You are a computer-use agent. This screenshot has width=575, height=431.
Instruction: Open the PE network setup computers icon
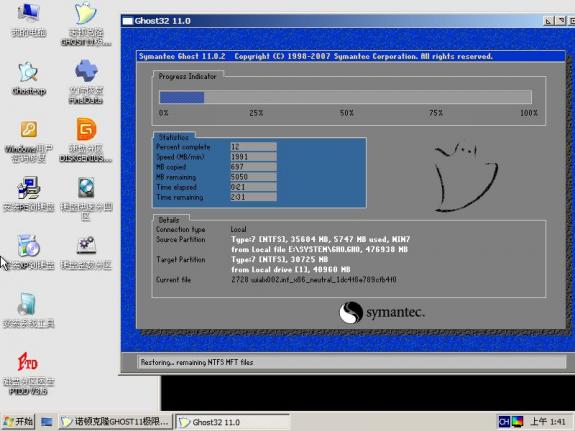[x=29, y=188]
